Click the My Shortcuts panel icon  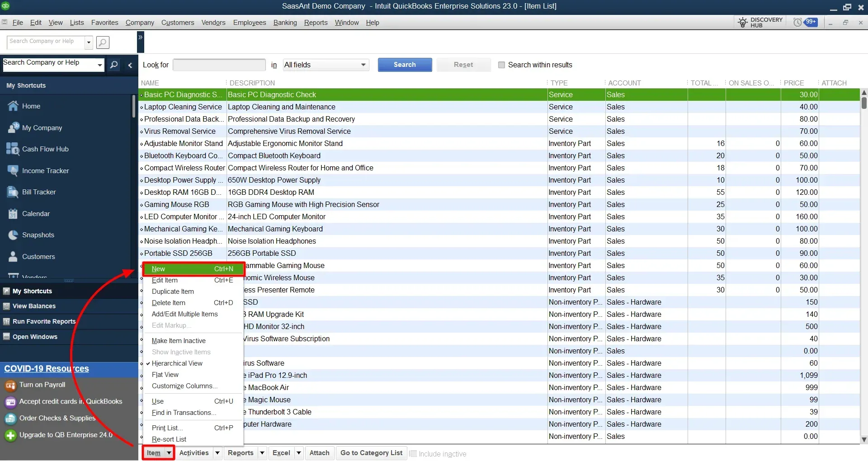(6, 291)
